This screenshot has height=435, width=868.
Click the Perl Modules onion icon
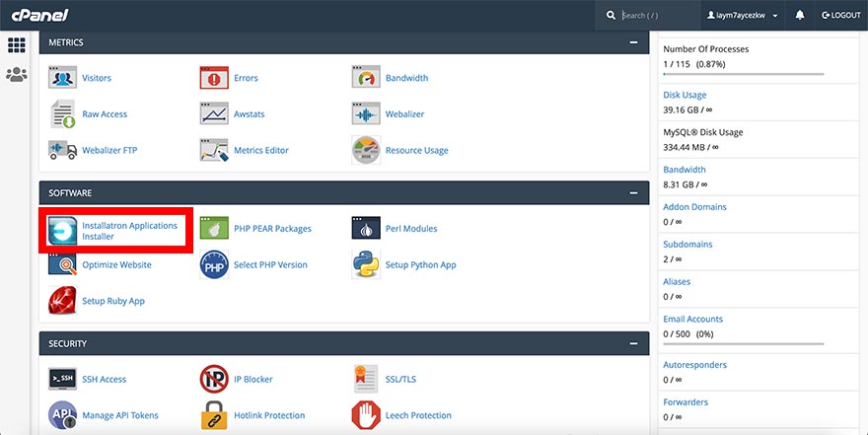366,228
